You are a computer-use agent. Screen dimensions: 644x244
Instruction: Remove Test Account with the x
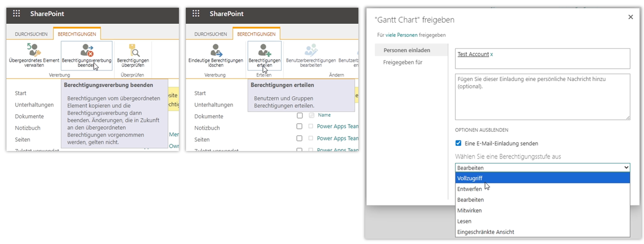click(492, 54)
